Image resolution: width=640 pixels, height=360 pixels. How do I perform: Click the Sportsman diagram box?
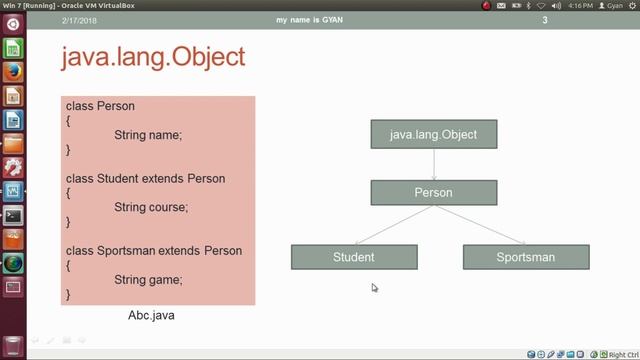click(x=526, y=257)
